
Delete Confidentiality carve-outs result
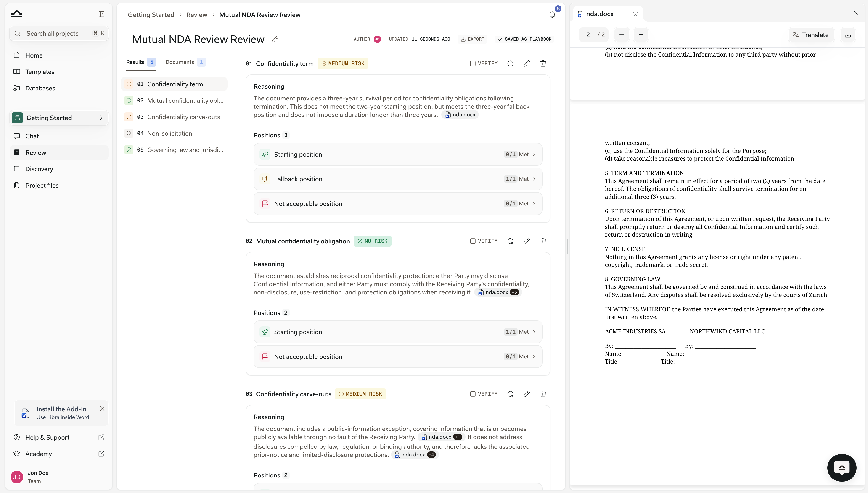(543, 394)
